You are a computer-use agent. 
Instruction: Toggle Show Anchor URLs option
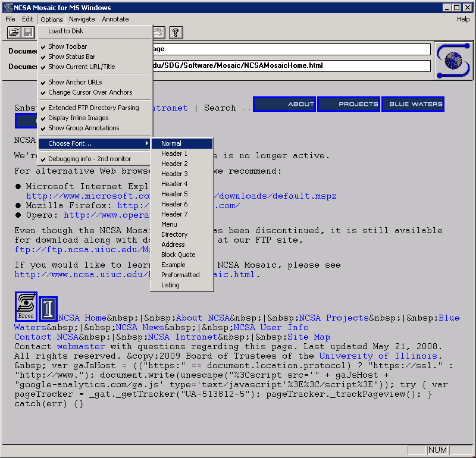tap(95, 82)
